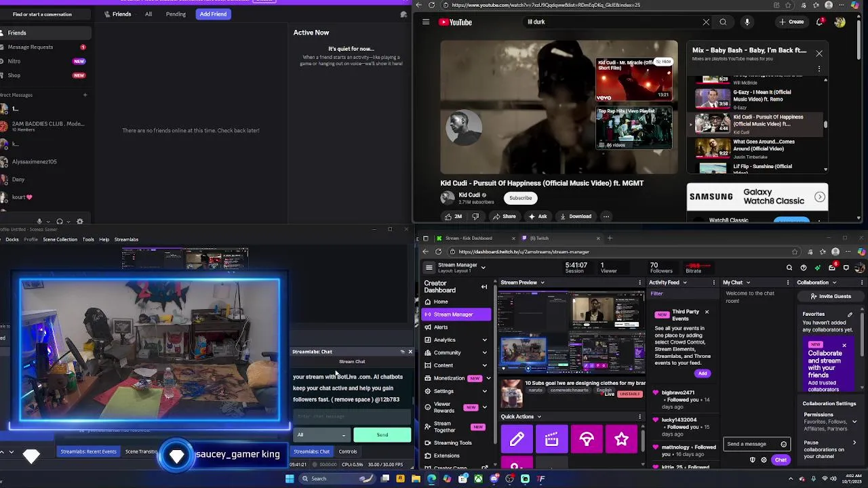868x488 pixels.
Task: Click Add in Third Party Events card
Action: pyautogui.click(x=702, y=373)
